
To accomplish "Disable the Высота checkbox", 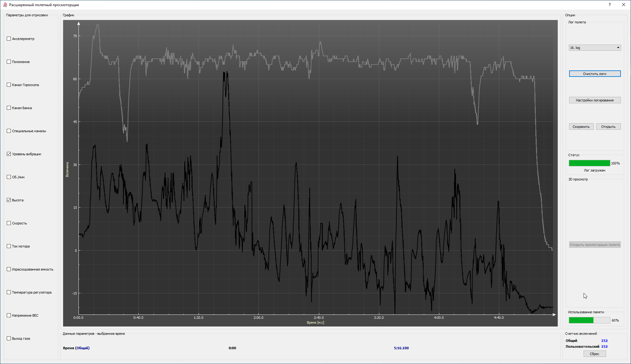I will [x=9, y=200].
